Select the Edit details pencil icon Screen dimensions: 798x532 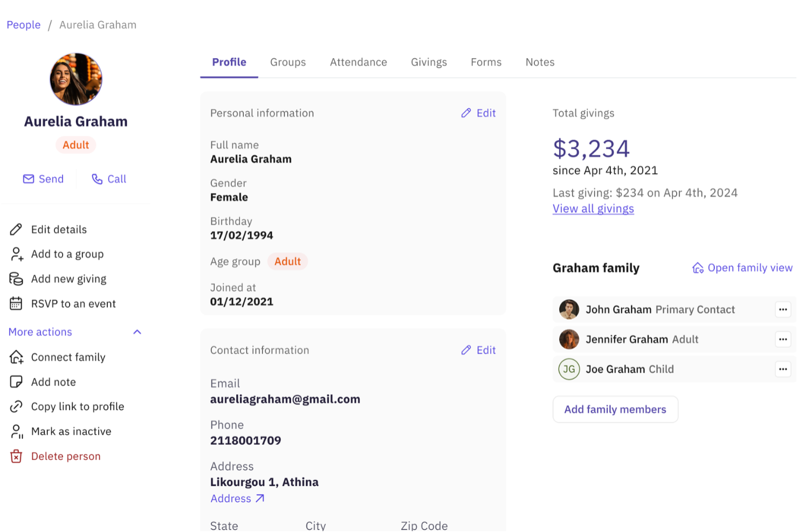pos(17,229)
